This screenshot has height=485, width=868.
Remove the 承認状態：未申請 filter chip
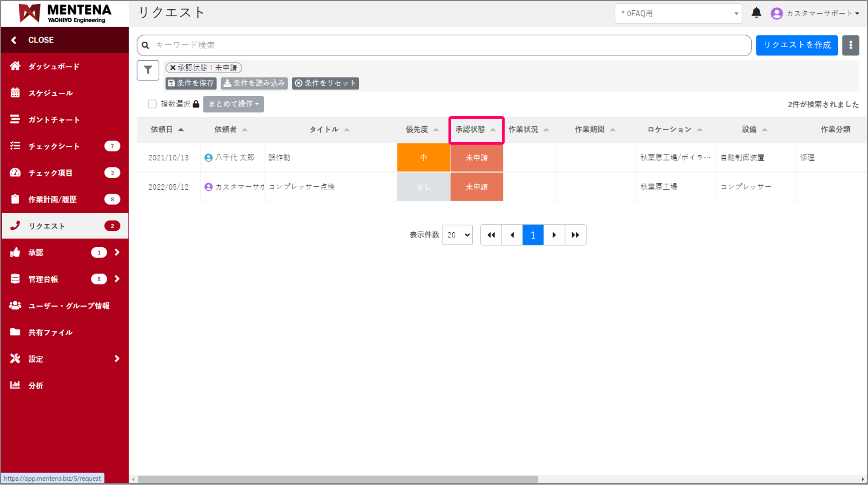(x=173, y=68)
